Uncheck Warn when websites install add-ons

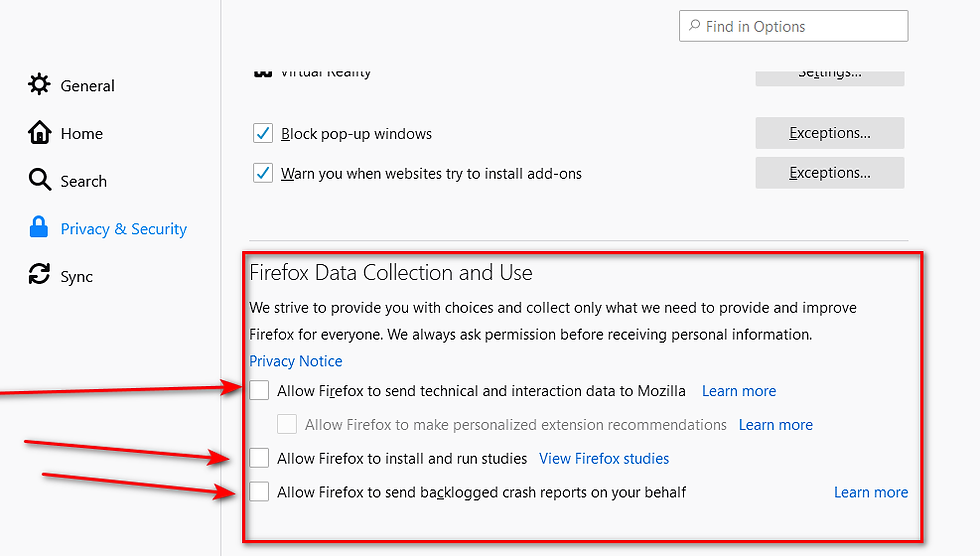(262, 173)
